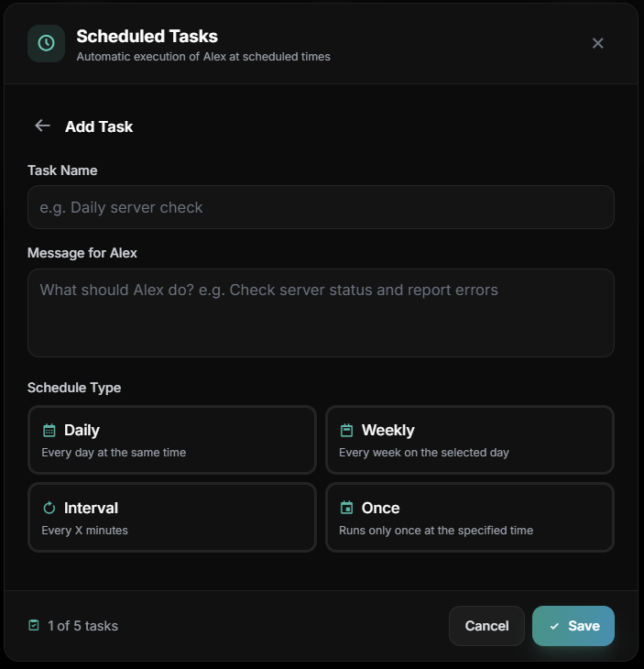Click the Scheduled Tasks clock icon
644x669 pixels.
click(46, 43)
